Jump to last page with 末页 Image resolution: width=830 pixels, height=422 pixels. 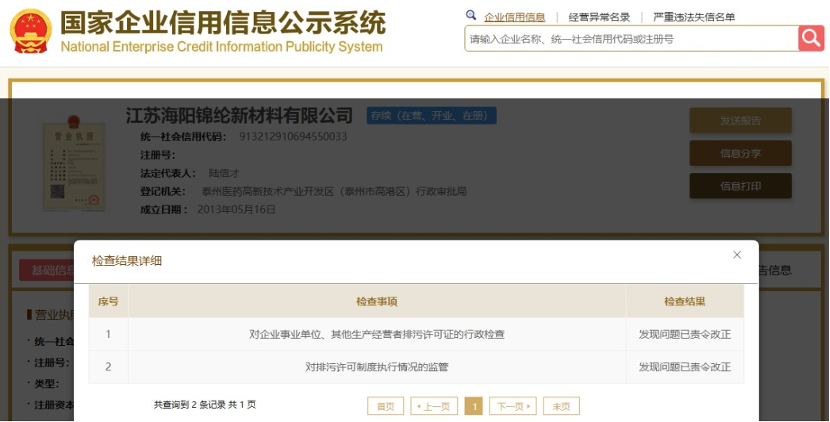561,406
